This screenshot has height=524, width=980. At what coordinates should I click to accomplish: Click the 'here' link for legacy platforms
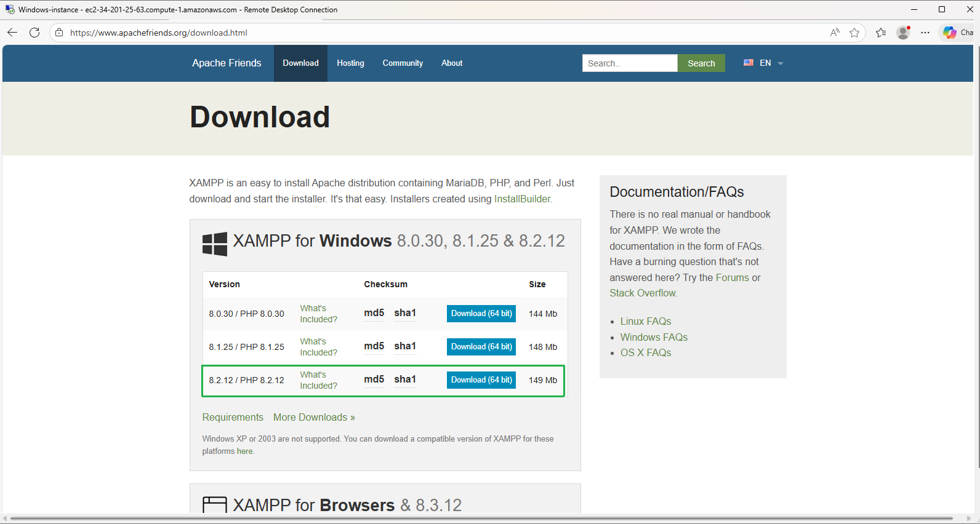[244, 451]
